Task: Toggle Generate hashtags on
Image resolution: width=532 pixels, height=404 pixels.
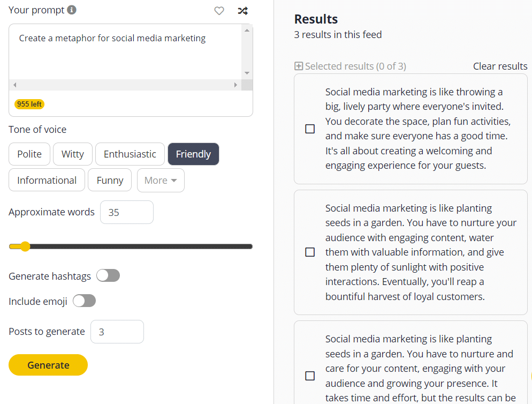Action: tap(108, 275)
